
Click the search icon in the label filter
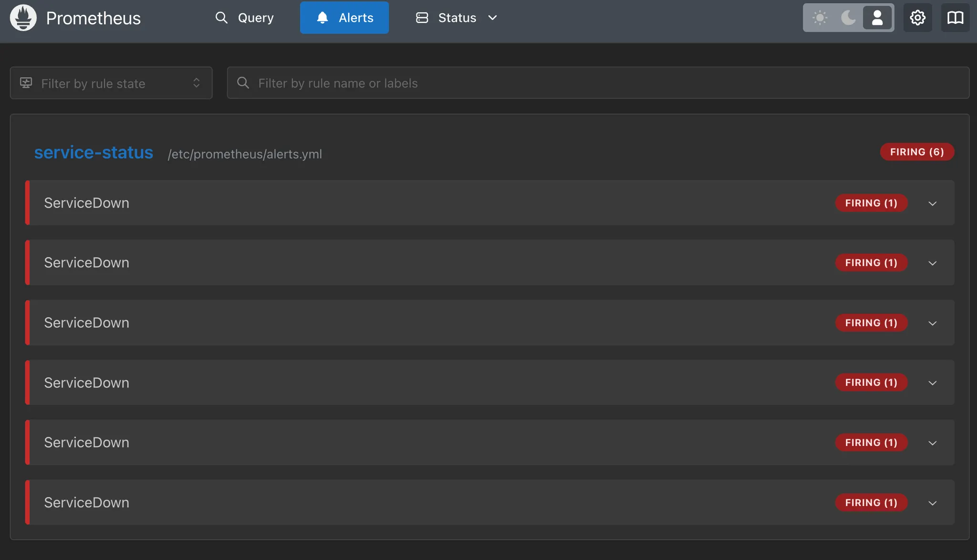(243, 83)
